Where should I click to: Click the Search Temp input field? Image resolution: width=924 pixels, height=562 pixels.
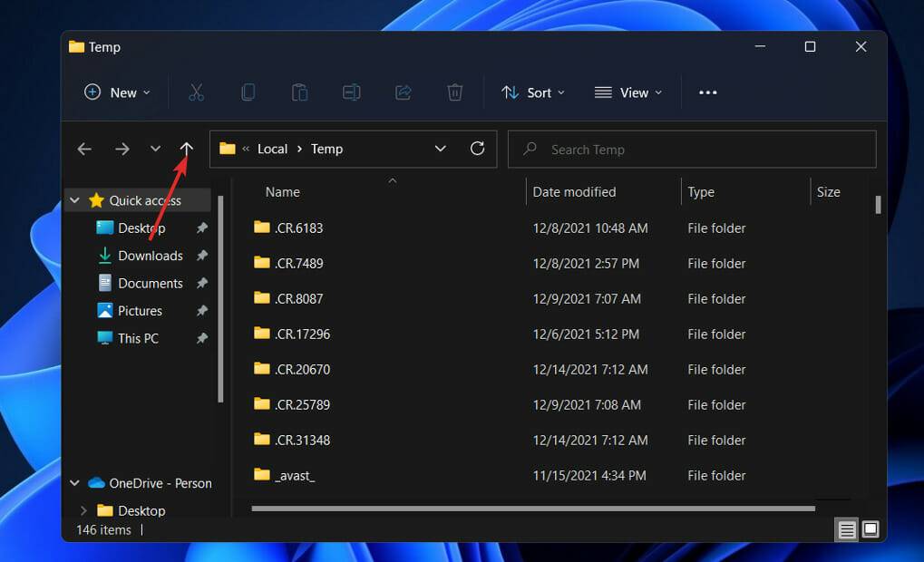(698, 150)
